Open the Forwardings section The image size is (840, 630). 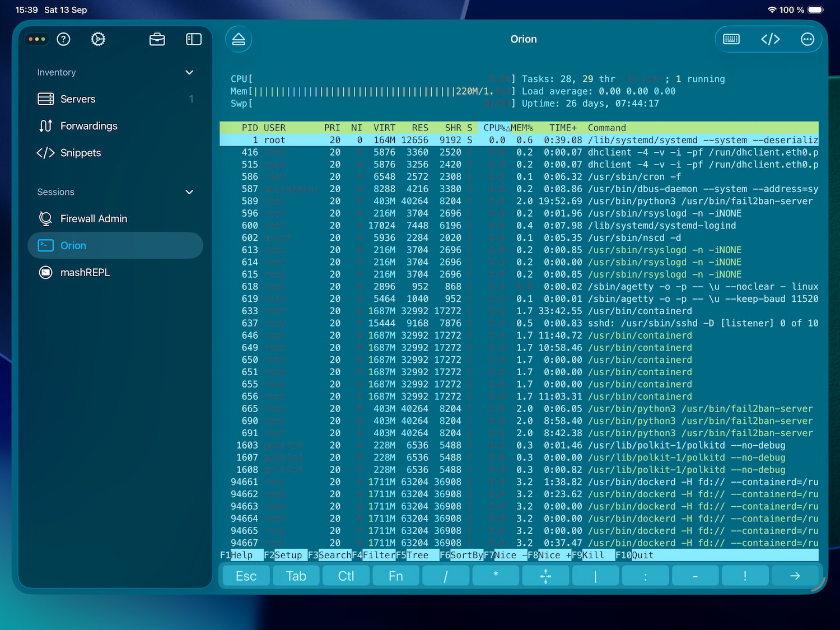pos(88,126)
